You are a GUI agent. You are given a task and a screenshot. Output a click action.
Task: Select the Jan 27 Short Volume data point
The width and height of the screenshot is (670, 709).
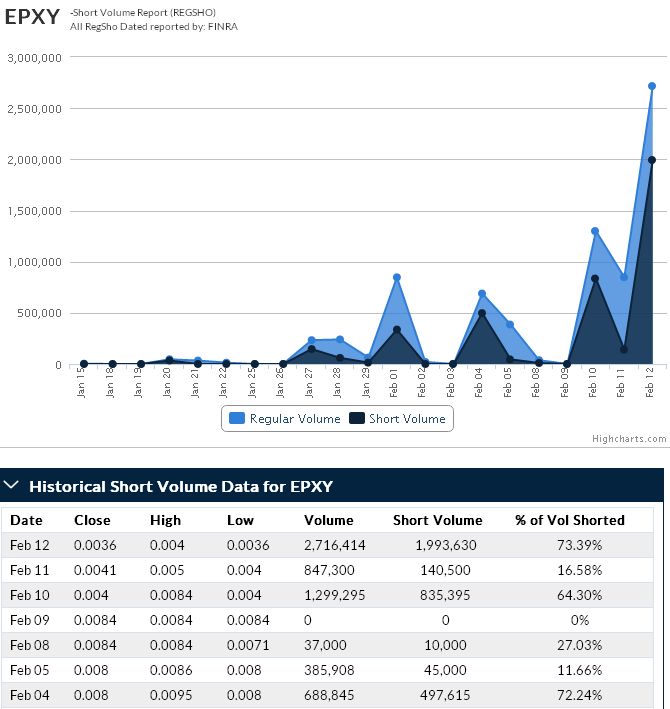(311, 349)
